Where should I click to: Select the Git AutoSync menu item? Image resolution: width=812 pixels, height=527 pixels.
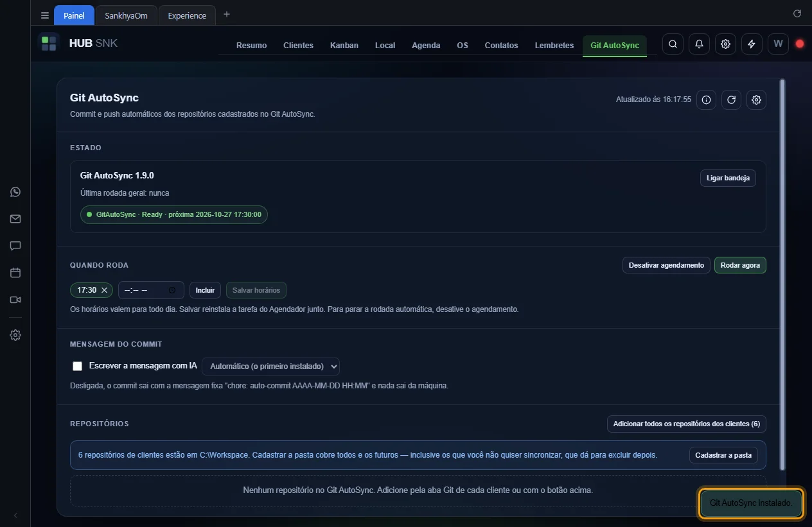(x=615, y=45)
